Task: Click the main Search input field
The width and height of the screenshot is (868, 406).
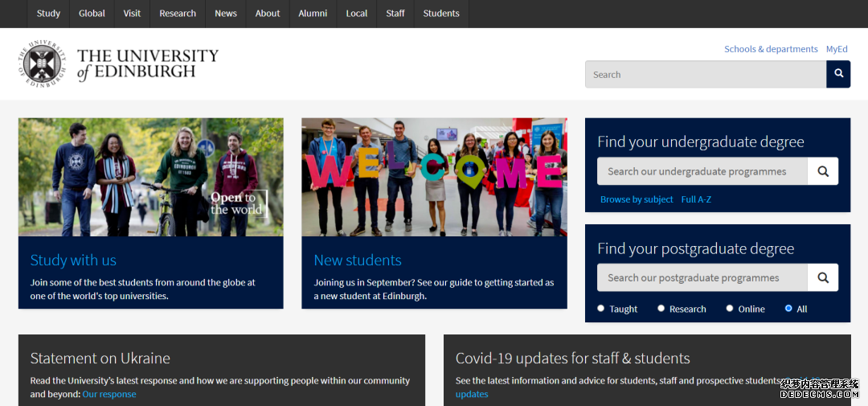Action: pyautogui.click(x=706, y=74)
